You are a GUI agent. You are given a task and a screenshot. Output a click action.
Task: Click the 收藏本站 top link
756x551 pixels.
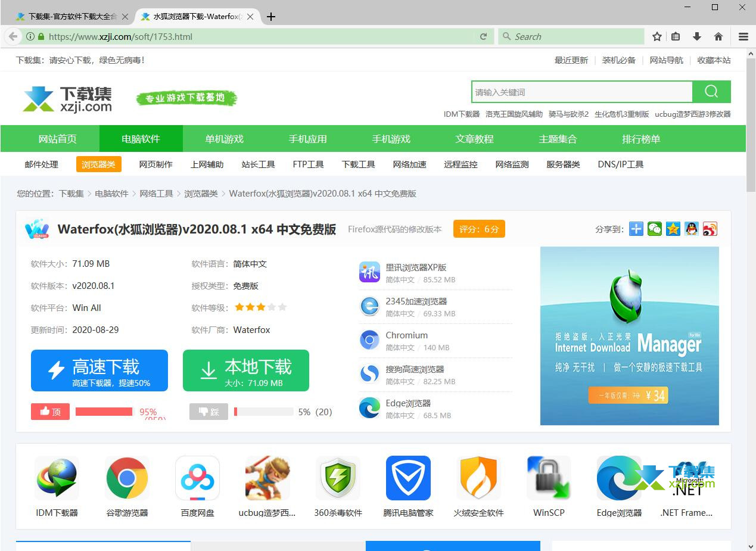(x=714, y=60)
